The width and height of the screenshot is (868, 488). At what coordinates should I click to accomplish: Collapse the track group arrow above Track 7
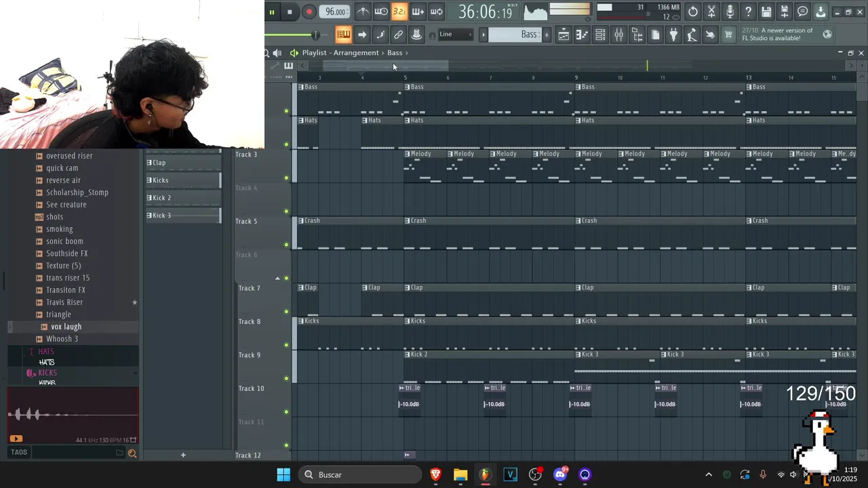[277, 279]
